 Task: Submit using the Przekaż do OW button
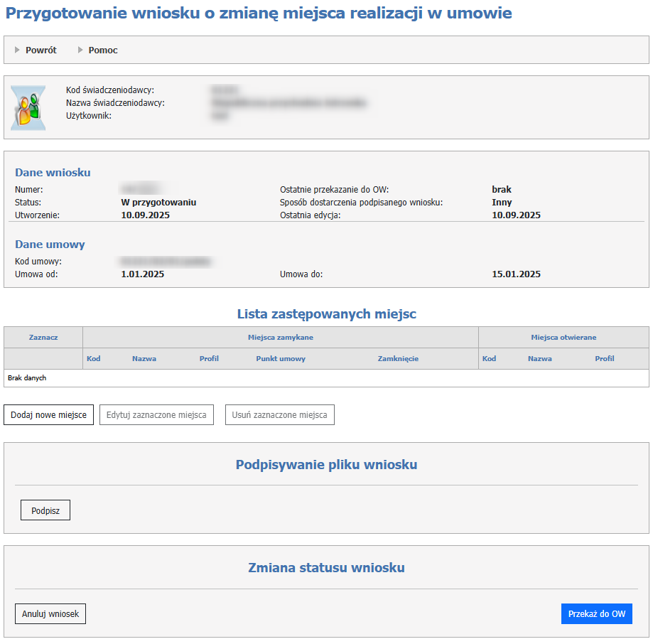596,613
